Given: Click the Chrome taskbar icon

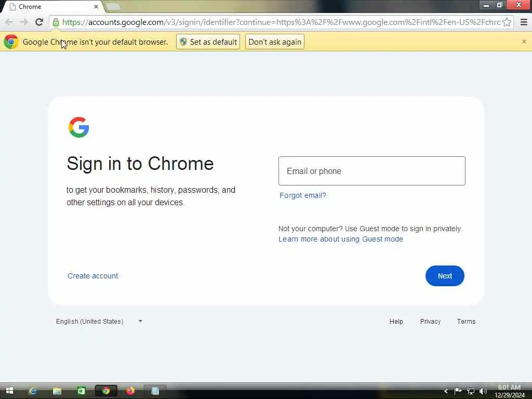Looking at the screenshot, I should click(106, 391).
